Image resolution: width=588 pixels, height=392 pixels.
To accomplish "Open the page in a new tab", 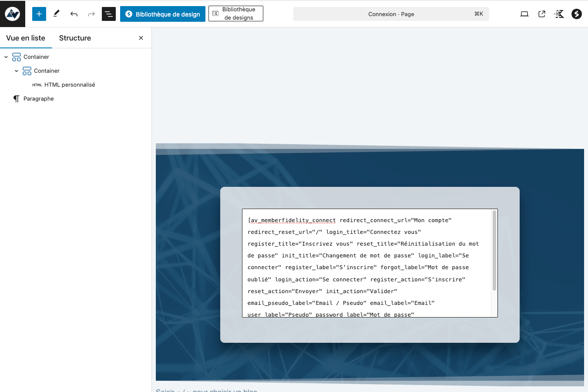I will 541,14.
